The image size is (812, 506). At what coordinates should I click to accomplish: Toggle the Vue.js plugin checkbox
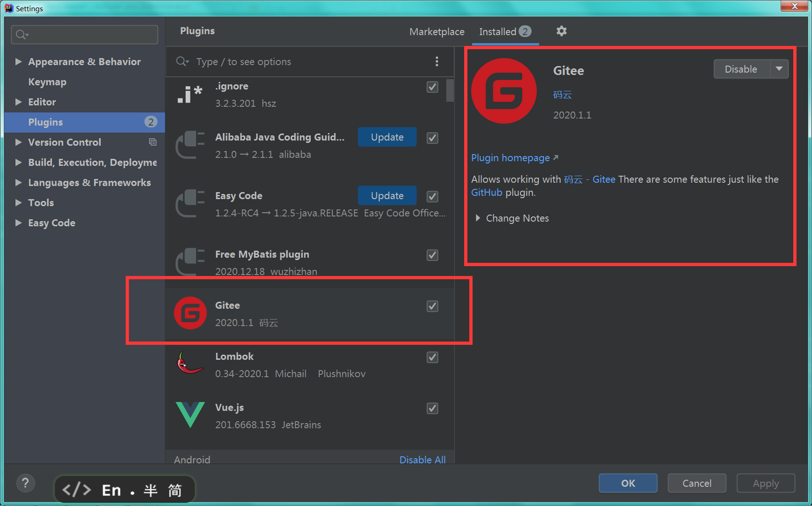[432, 408]
